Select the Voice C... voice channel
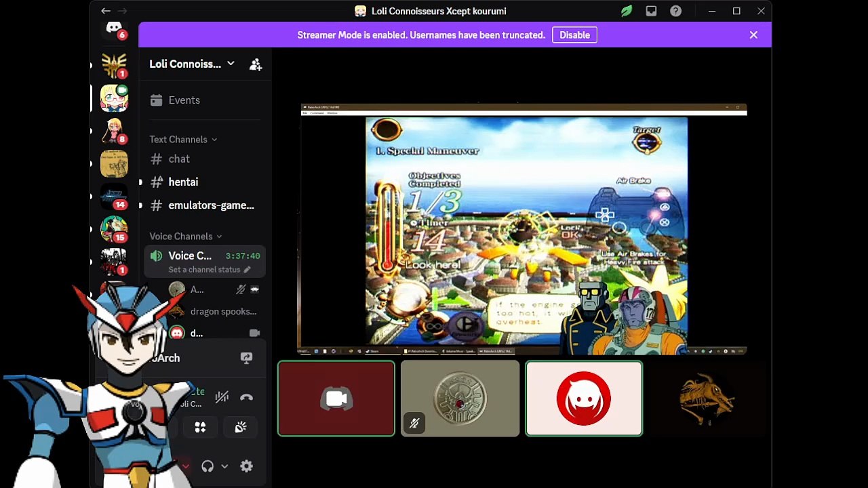The image size is (868, 488). [204, 262]
